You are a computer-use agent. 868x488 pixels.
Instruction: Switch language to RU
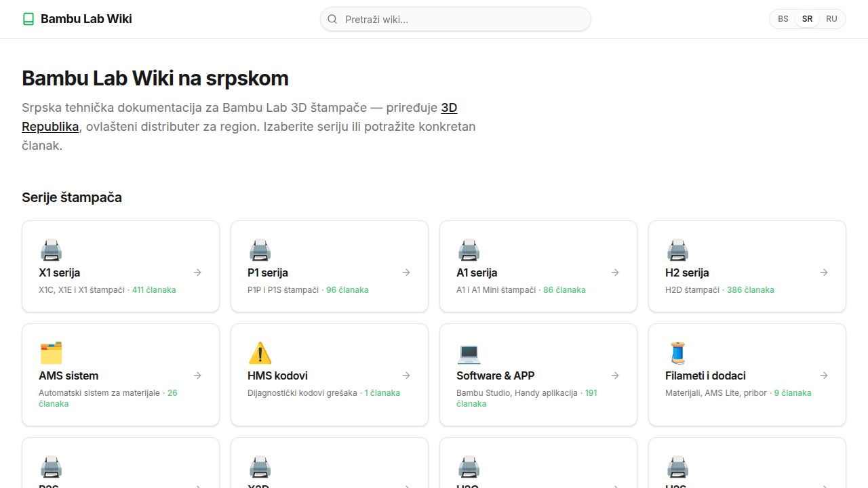(831, 19)
